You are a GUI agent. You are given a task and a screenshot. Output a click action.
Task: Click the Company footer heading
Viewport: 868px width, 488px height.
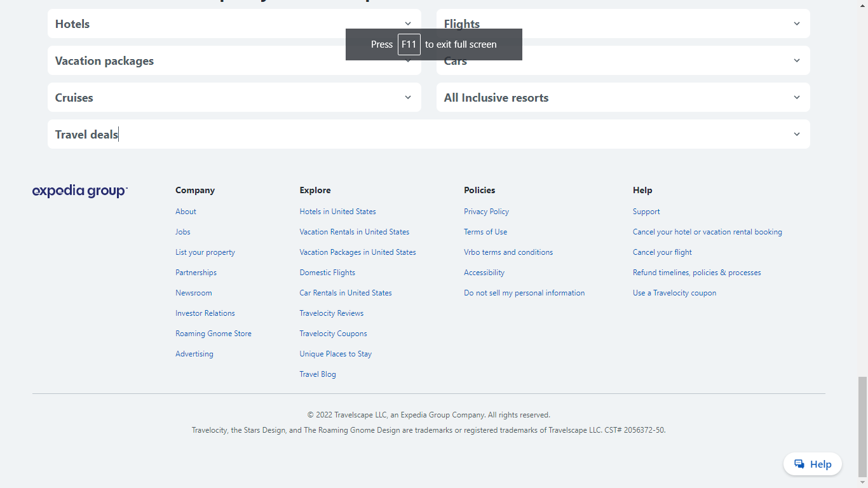tap(195, 190)
